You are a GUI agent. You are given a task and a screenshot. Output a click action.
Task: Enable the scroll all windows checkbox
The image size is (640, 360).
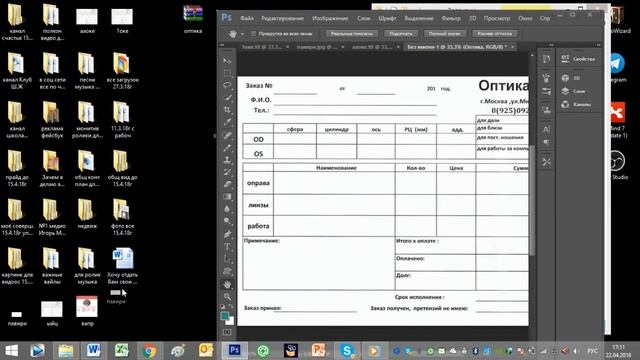point(253,33)
